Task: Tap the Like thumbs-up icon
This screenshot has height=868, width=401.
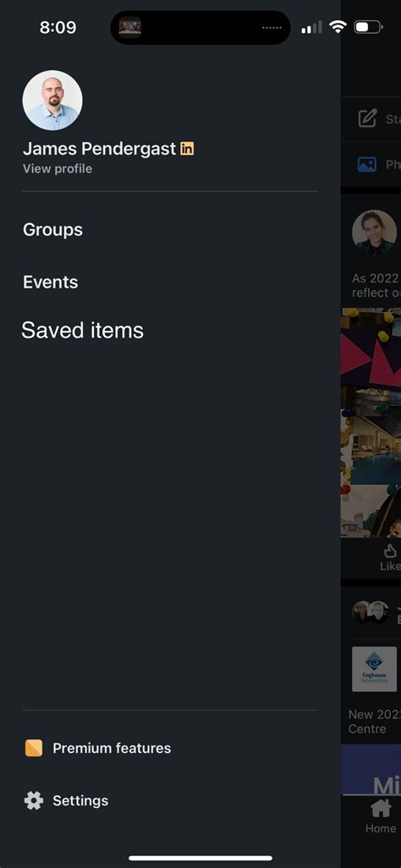Action: (x=390, y=550)
